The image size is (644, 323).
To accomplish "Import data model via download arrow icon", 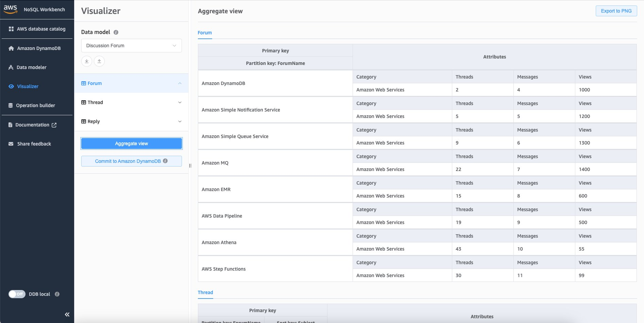I will 87,61.
